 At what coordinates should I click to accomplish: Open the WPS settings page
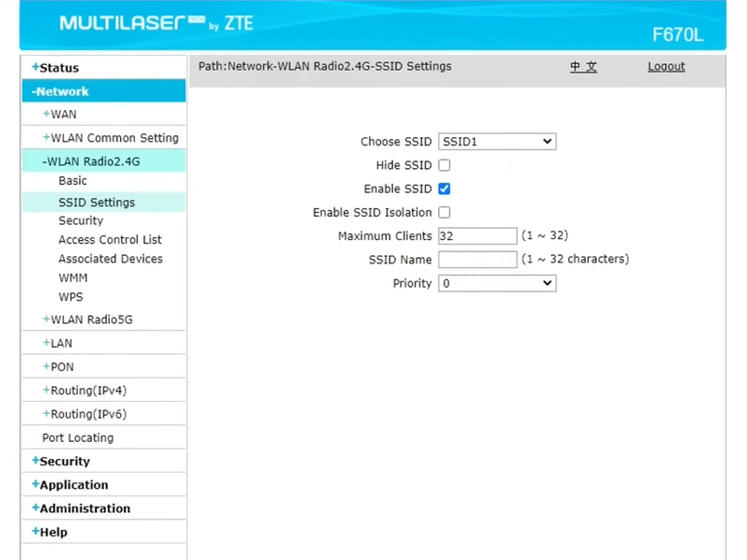click(x=71, y=297)
